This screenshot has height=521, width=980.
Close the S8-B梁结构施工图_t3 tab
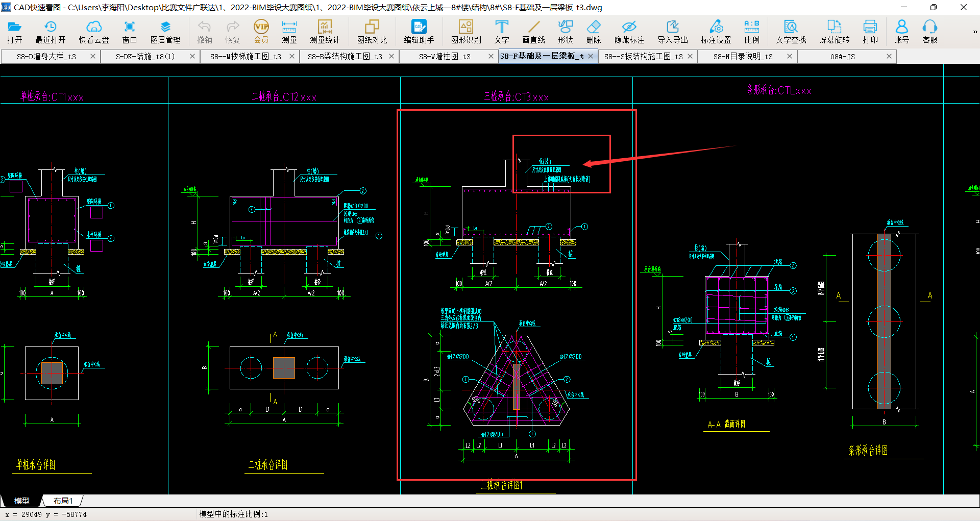391,56
